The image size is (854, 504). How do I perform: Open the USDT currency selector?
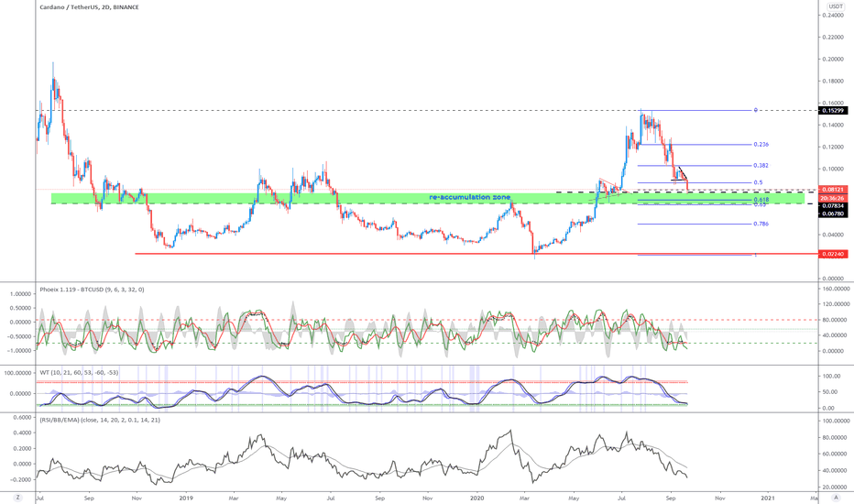pos(836,6)
